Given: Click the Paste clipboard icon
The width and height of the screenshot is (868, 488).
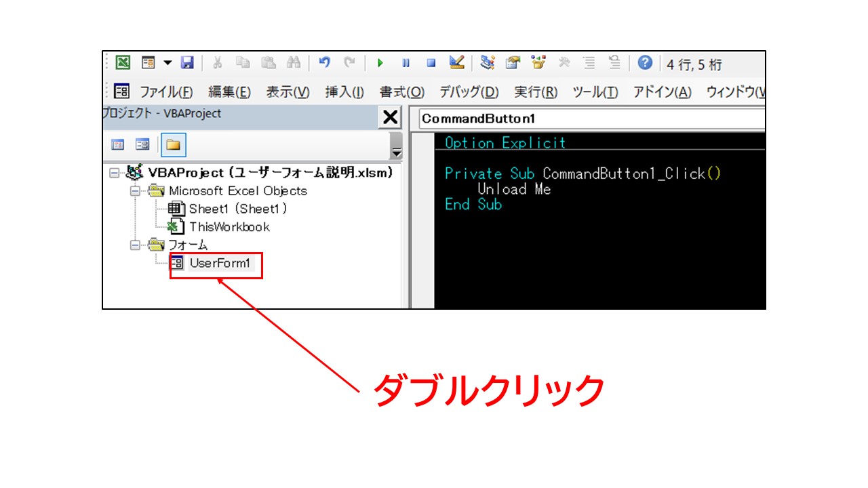Looking at the screenshot, I should tap(269, 63).
